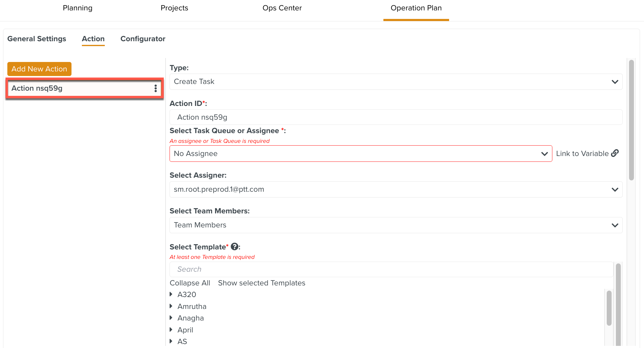This screenshot has width=644, height=348.
Task: Click the Add New Action button
Action: [x=39, y=69]
